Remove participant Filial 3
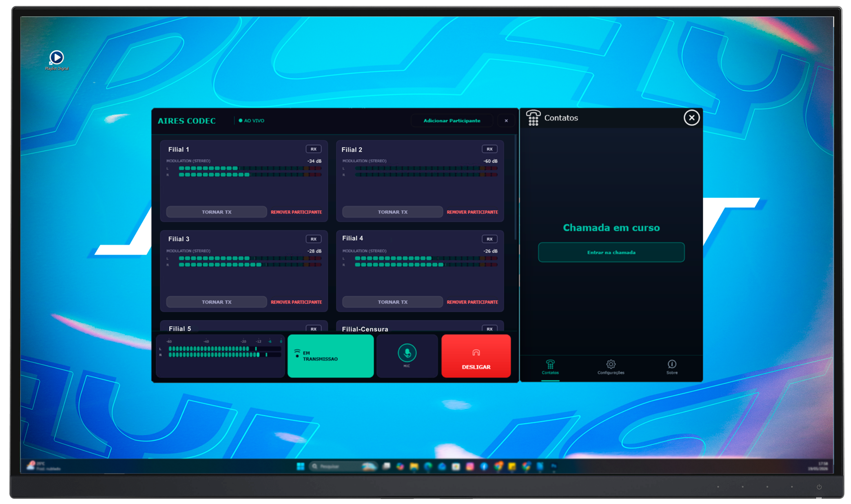Screen dimensions: 851x504 click(x=296, y=302)
